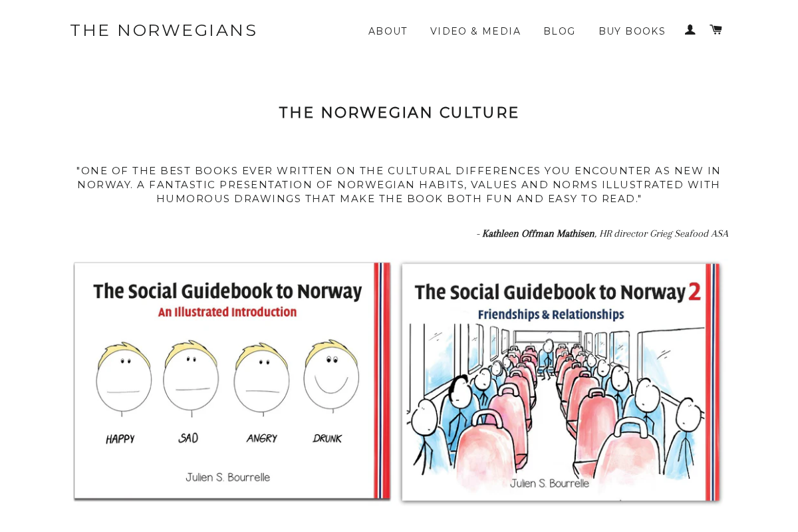Image resolution: width=798 pixels, height=532 pixels.
Task: Open the VIDEO & MEDIA menu item
Action: [475, 30]
